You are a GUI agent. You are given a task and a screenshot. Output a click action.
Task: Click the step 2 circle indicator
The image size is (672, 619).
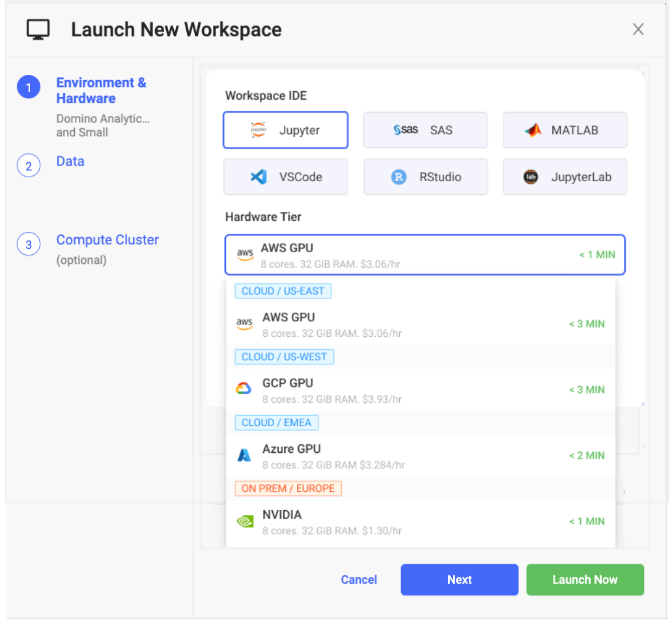tap(29, 166)
